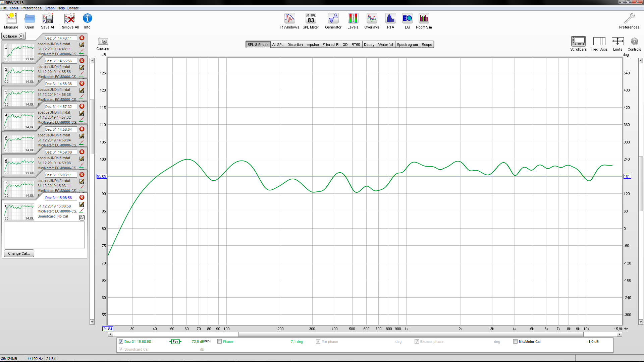Click the Capture graph camera icon
The width and height of the screenshot is (644, 362).
(x=103, y=42)
